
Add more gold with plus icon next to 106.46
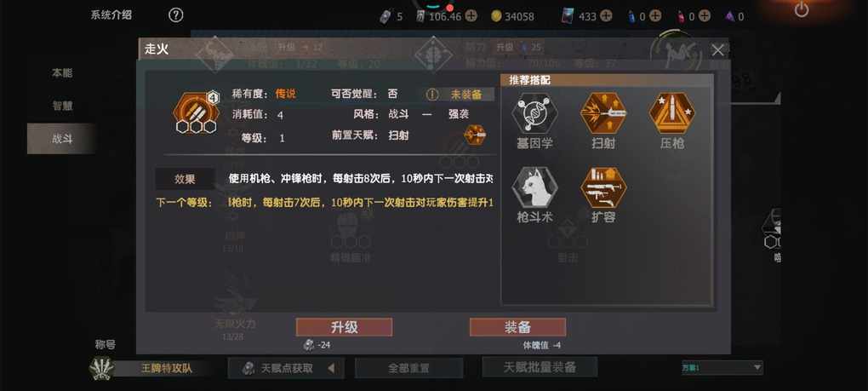(471, 16)
